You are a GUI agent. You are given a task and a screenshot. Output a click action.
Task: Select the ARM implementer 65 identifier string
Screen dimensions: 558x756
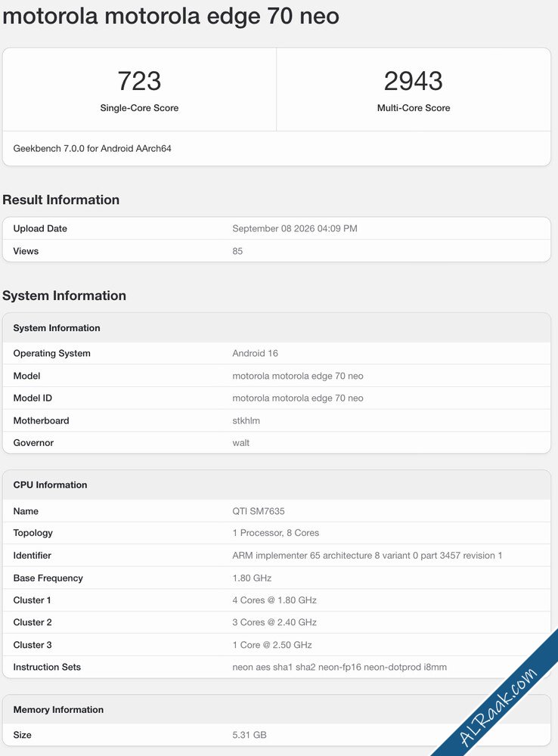[x=367, y=556]
